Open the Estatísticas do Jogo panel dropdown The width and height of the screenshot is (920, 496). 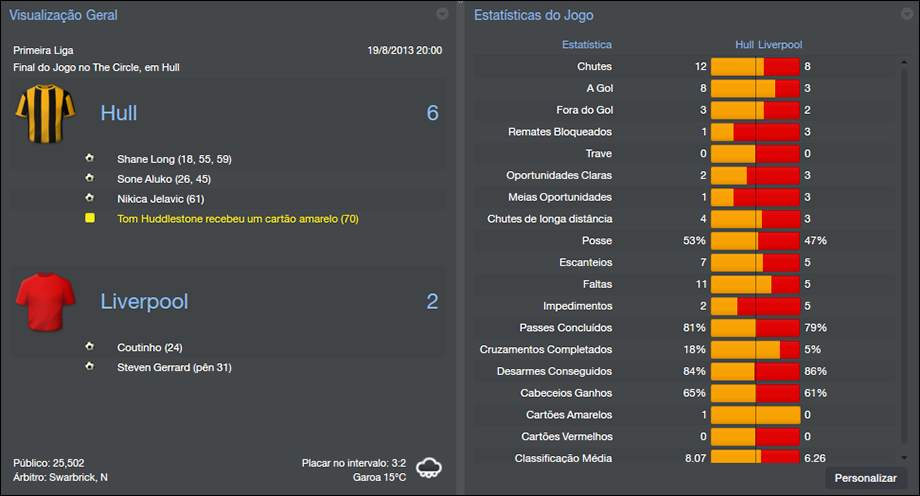pos(904,14)
